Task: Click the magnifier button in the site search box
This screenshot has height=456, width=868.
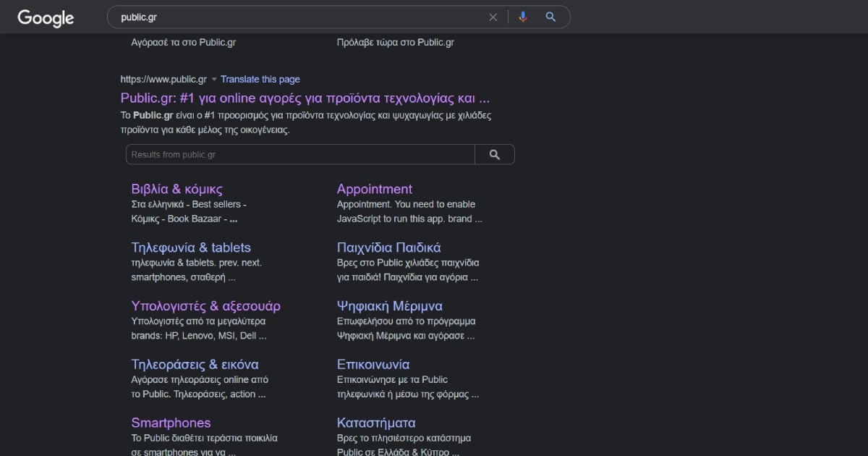Action: click(495, 154)
